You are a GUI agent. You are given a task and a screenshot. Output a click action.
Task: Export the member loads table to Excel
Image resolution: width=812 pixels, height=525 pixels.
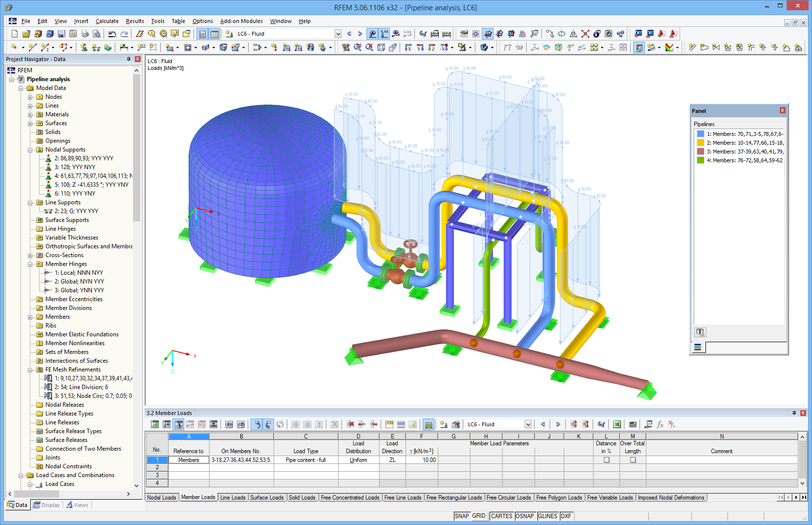point(618,424)
